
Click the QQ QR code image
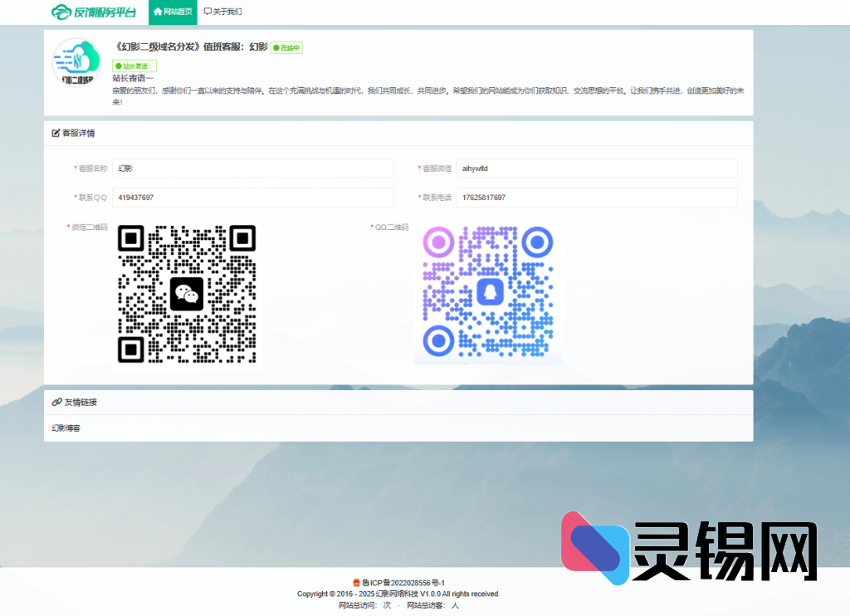[x=488, y=292]
